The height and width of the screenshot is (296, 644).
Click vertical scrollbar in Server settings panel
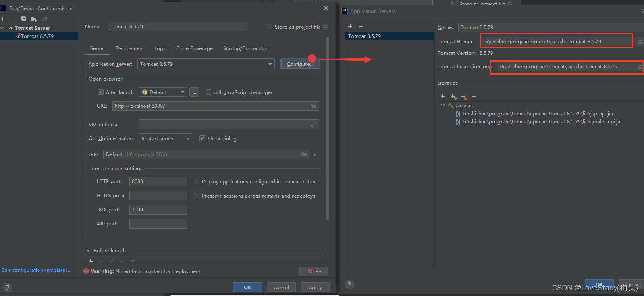[x=328, y=128]
